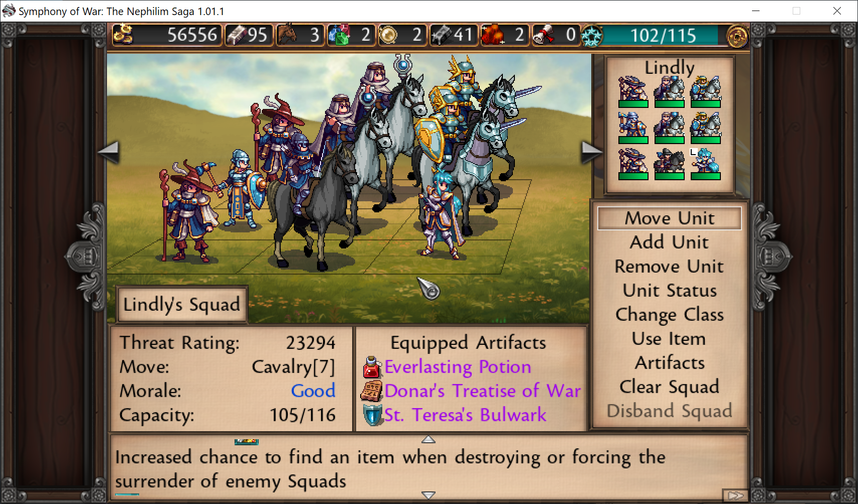Click the 102/115 capacity progress bar
This screenshot has width=858, height=504.
662,36
